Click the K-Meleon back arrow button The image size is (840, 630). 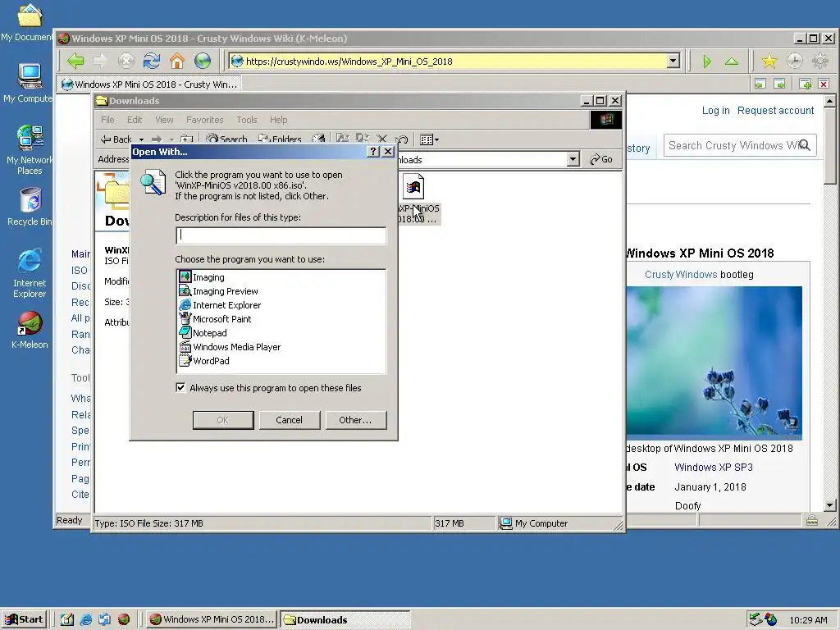point(75,61)
